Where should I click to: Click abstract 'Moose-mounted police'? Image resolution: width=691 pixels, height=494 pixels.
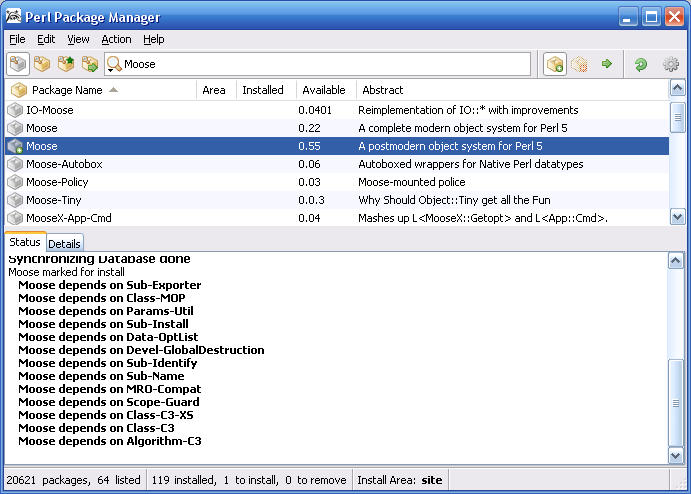pyautogui.click(x=412, y=182)
